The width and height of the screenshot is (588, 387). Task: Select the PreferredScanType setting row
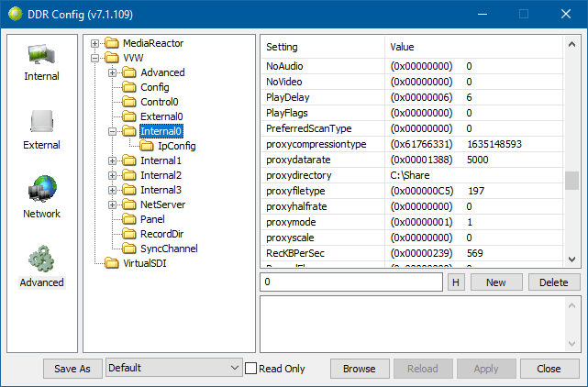click(412, 128)
